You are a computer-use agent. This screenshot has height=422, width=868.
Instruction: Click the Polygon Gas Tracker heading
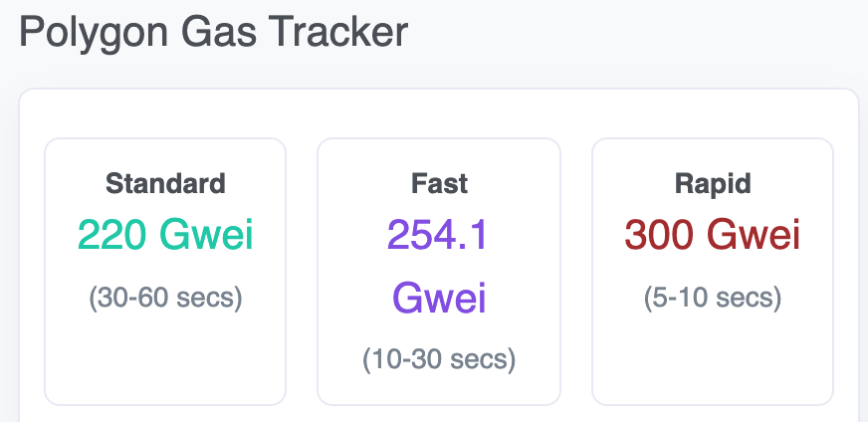[214, 32]
